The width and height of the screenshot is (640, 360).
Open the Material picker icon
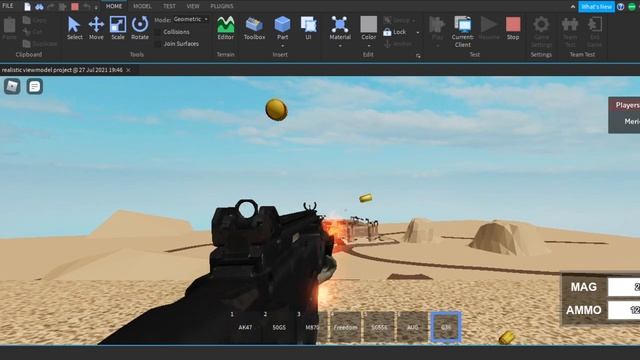[x=340, y=24]
